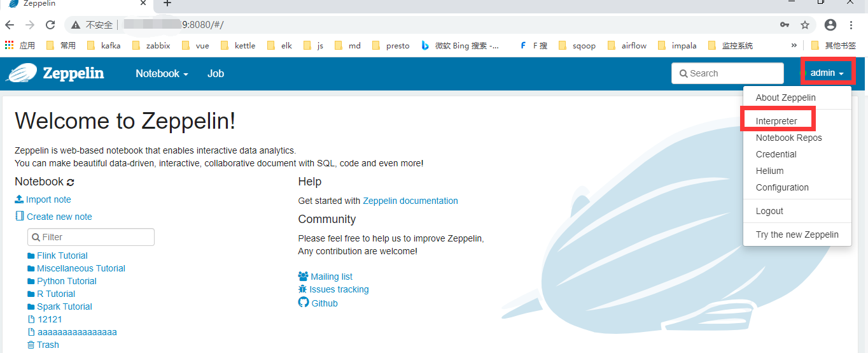Bookmark this page with star icon
The width and height of the screenshot is (868, 353).
click(805, 25)
